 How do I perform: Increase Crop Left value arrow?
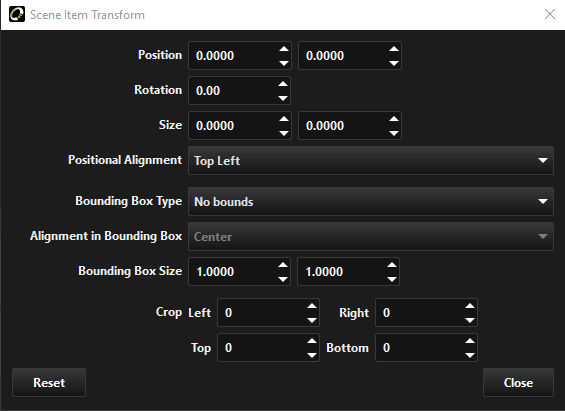click(x=312, y=306)
